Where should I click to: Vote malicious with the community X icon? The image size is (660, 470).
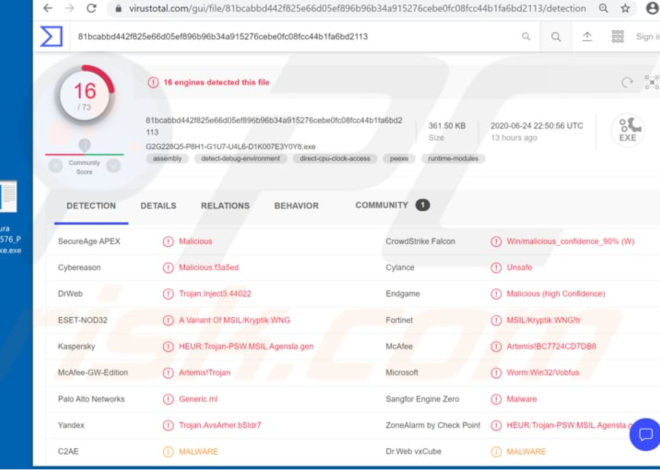pyautogui.click(x=55, y=166)
